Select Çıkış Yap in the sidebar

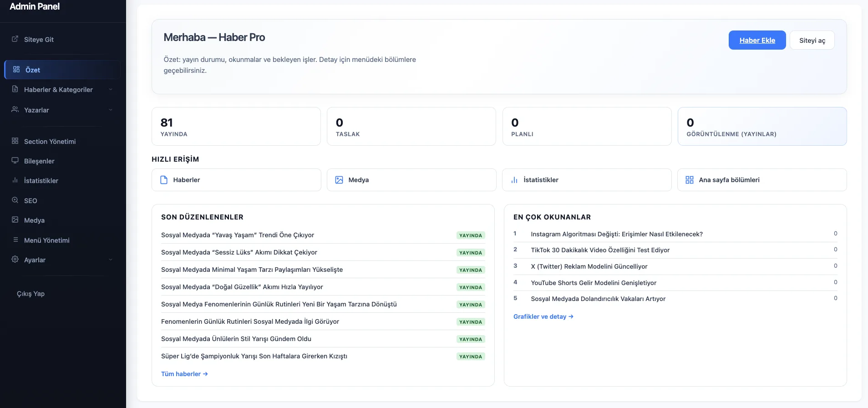point(30,294)
